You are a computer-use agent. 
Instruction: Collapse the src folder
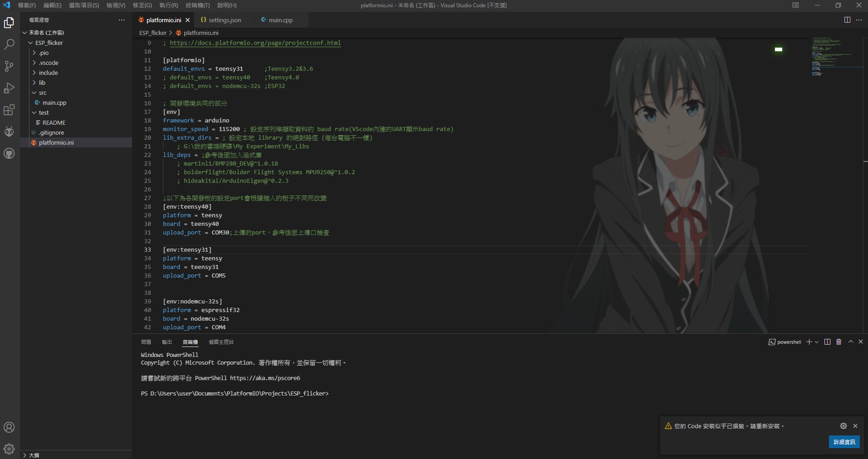pyautogui.click(x=76, y=93)
